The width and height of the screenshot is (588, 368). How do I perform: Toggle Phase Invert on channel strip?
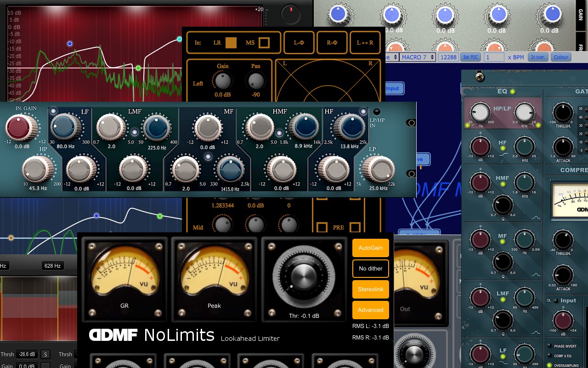(550, 346)
